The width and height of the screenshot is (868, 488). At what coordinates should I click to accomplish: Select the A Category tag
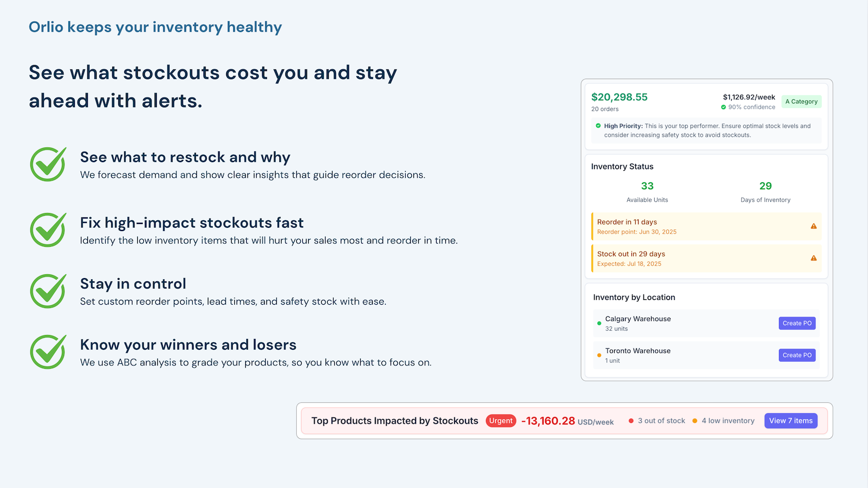[x=801, y=101]
